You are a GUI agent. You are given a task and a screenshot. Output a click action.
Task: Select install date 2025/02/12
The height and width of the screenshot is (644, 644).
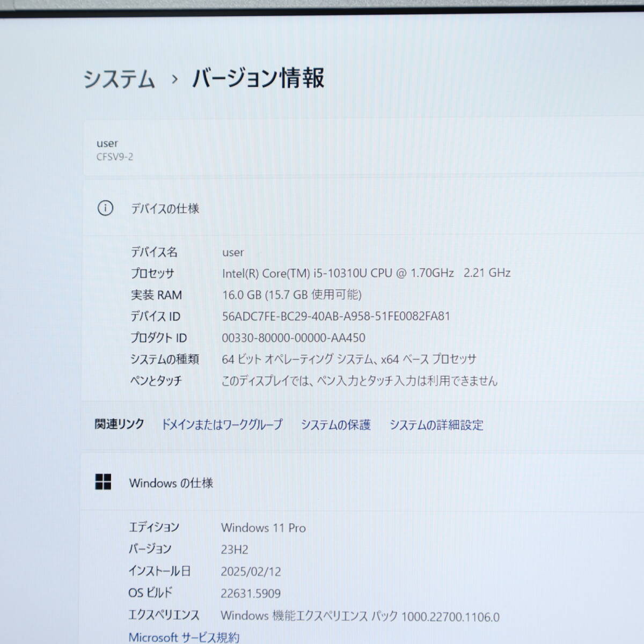[251, 572]
